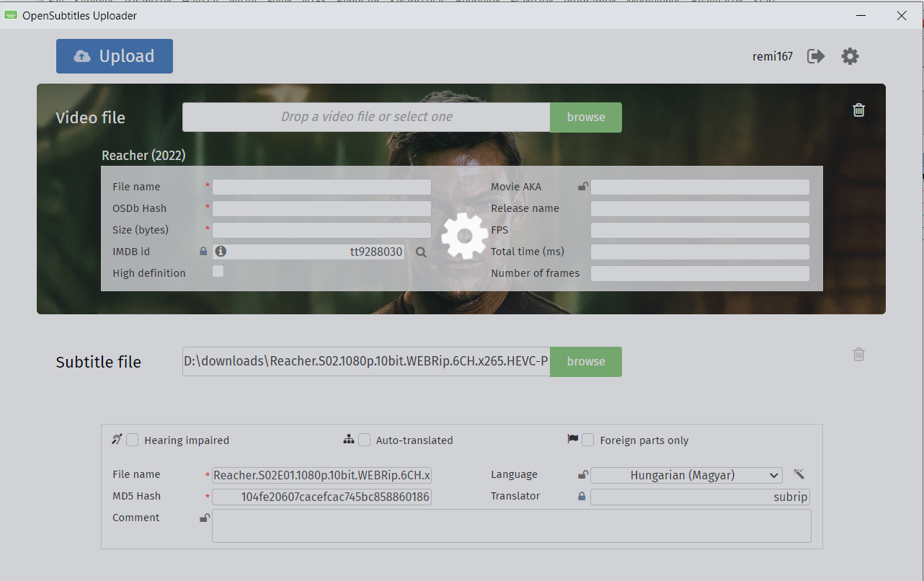Click the language auto-detect wand icon
924x581 pixels.
pos(799,474)
